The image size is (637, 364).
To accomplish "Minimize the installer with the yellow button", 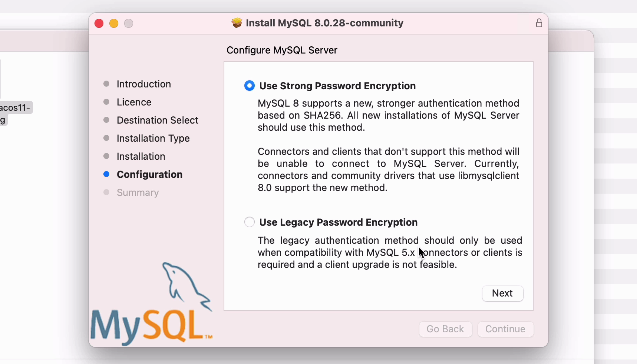I will tap(114, 23).
